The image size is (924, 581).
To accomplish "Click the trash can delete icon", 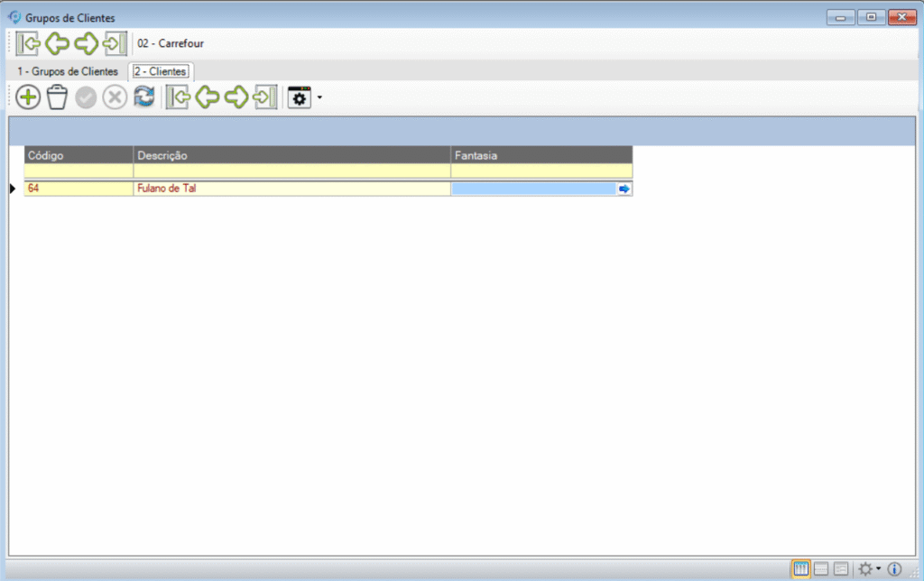I will point(57,97).
